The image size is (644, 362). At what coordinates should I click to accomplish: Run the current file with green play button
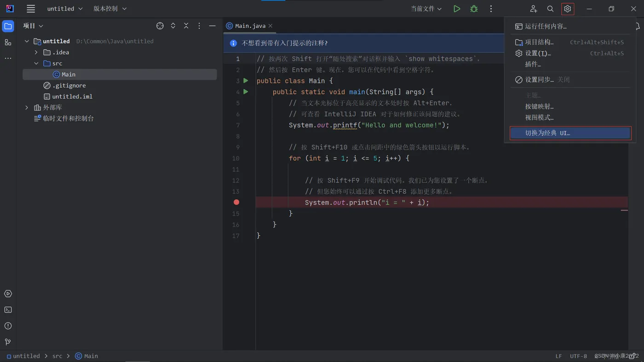[x=456, y=9]
